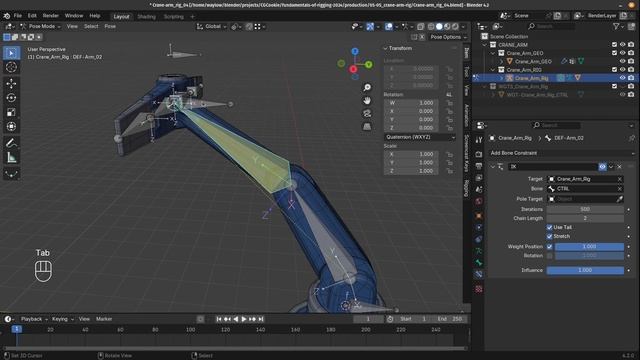The height and width of the screenshot is (360, 640).
Task: Collapse the IK constraint panel
Action: [x=493, y=167]
